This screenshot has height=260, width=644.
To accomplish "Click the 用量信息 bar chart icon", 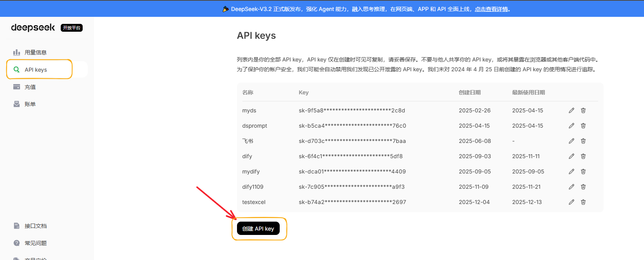I will click(x=16, y=52).
